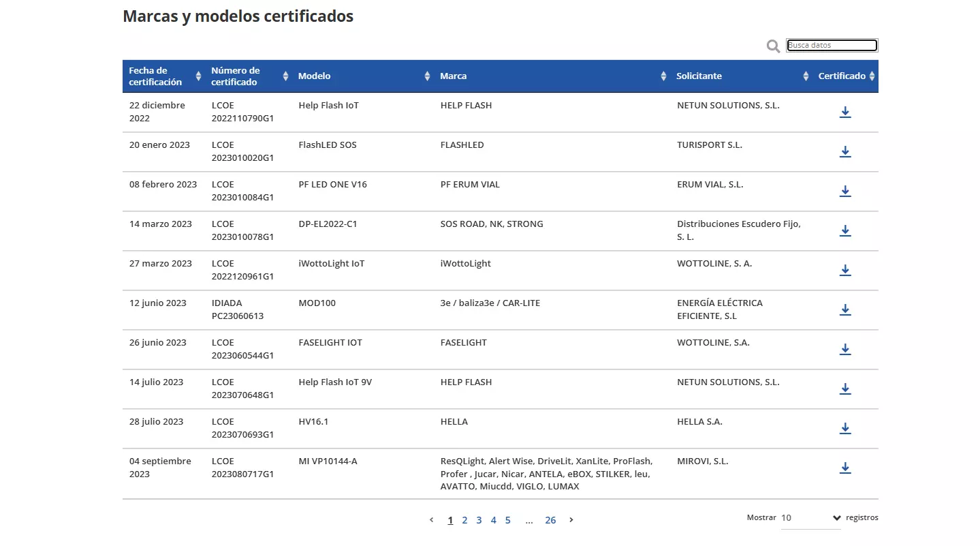
Task: Select the TURISPORT S.L. applicant cell
Action: 710,145
